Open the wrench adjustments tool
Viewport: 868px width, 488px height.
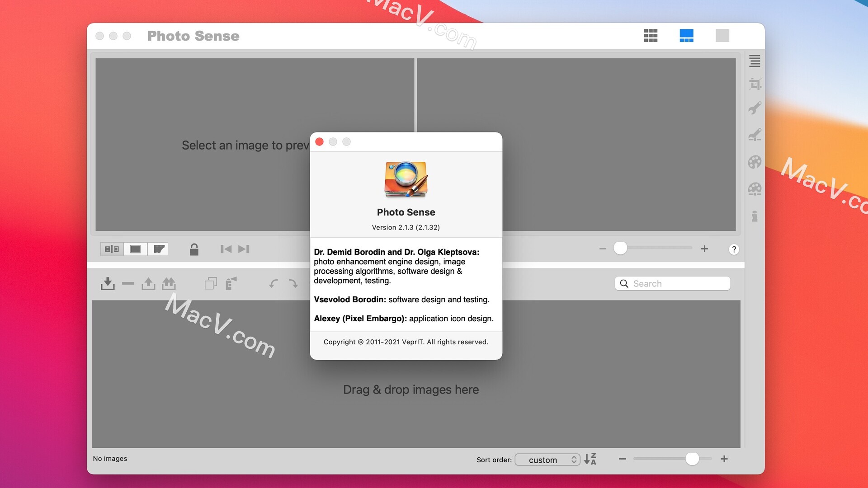click(x=755, y=108)
